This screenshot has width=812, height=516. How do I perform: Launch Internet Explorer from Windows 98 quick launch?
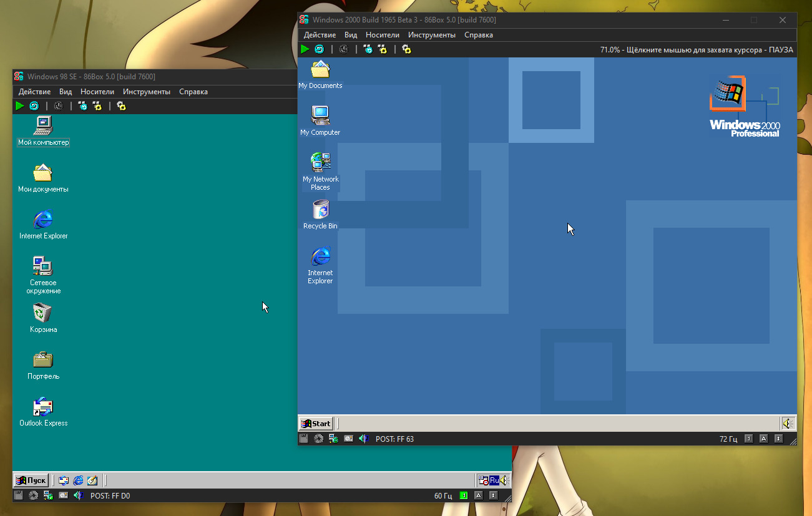coord(78,480)
